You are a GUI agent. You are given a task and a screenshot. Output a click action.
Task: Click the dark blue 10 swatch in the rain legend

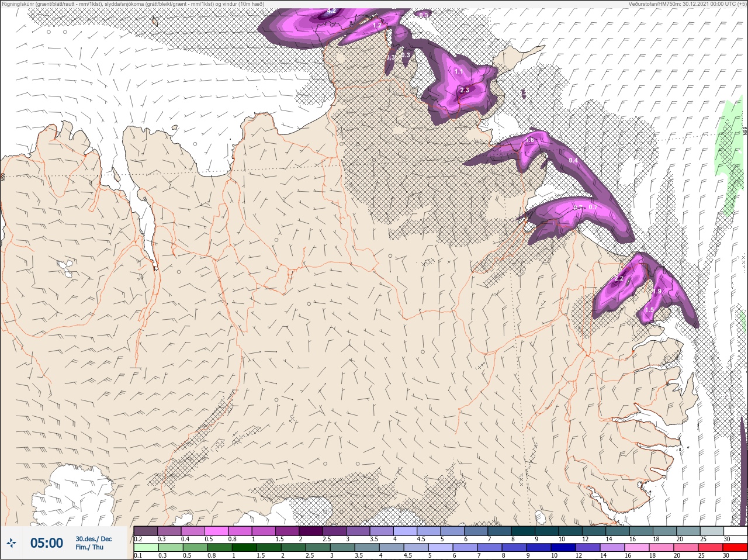564,548
